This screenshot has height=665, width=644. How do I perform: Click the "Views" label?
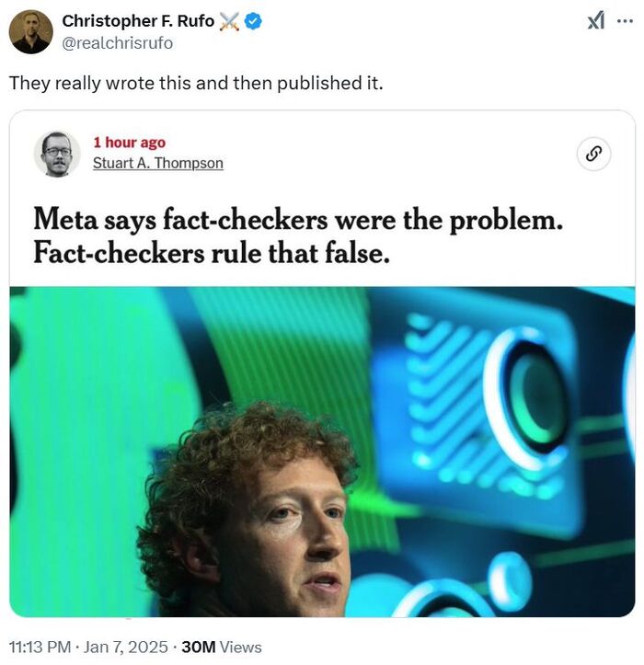(x=240, y=648)
